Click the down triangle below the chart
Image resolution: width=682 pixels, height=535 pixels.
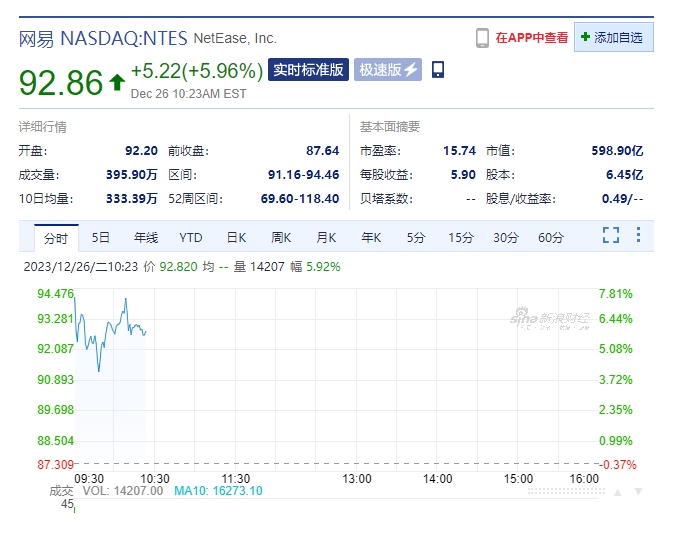(x=639, y=492)
